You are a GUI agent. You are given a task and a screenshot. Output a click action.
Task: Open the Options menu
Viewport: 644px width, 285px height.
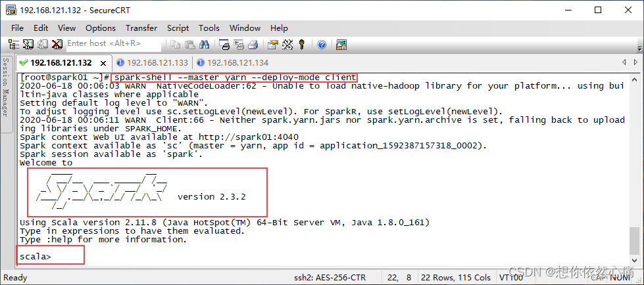(101, 28)
